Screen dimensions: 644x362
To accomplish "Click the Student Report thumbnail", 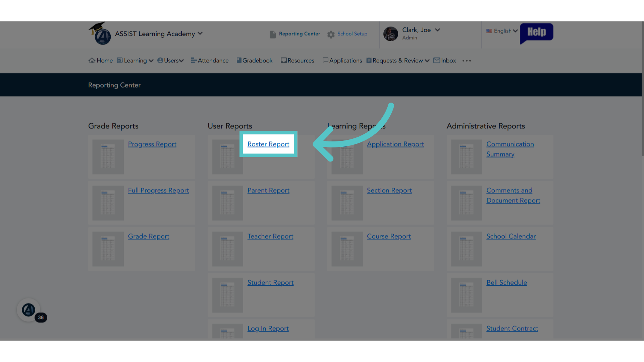I will [x=227, y=295].
